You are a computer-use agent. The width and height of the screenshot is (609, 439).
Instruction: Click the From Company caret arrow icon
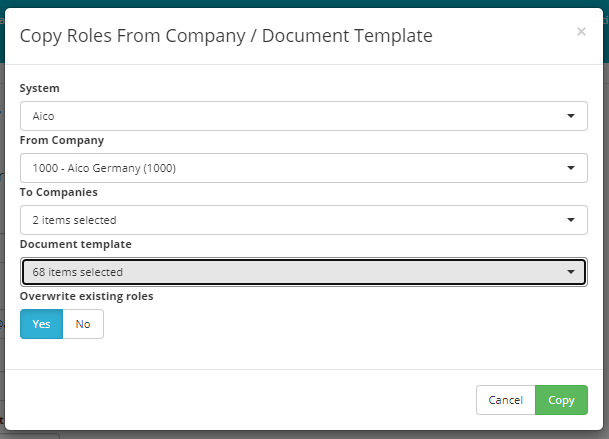tap(571, 168)
